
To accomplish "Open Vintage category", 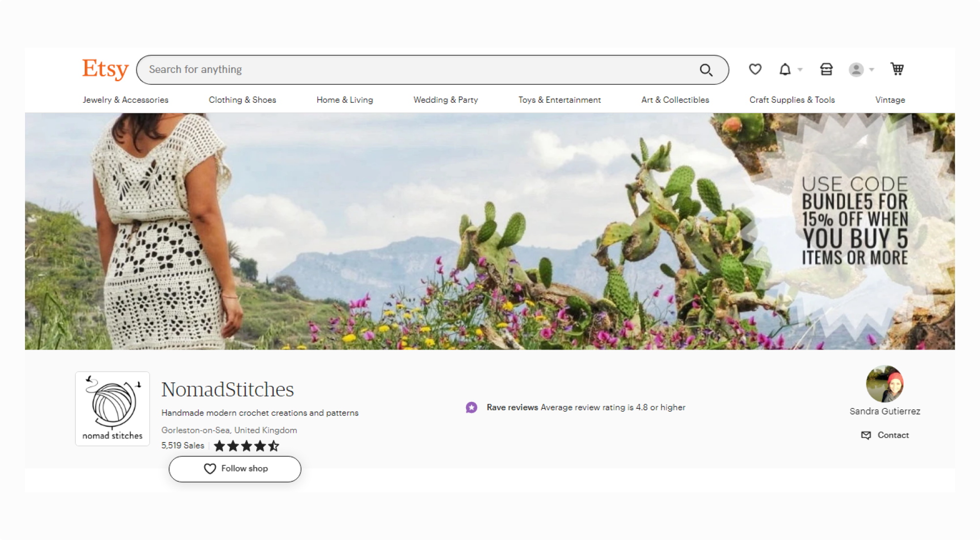I will (x=890, y=100).
